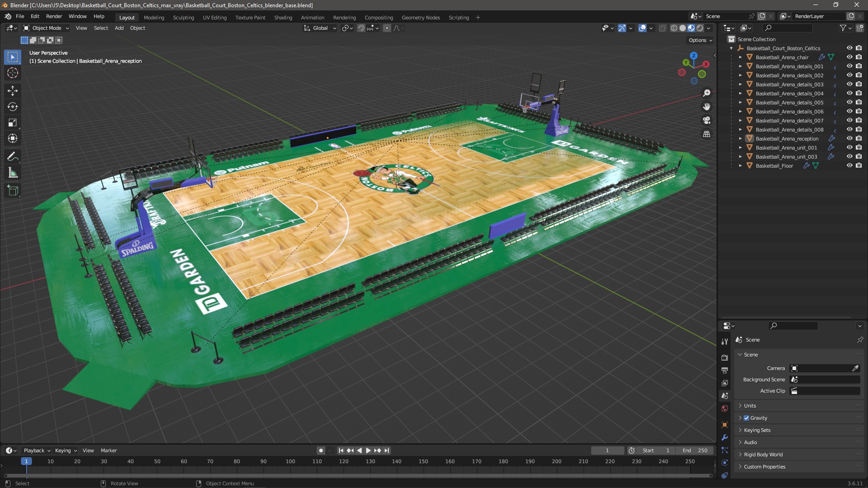Select the Annotate tool
The width and height of the screenshot is (868, 488).
click(x=13, y=157)
